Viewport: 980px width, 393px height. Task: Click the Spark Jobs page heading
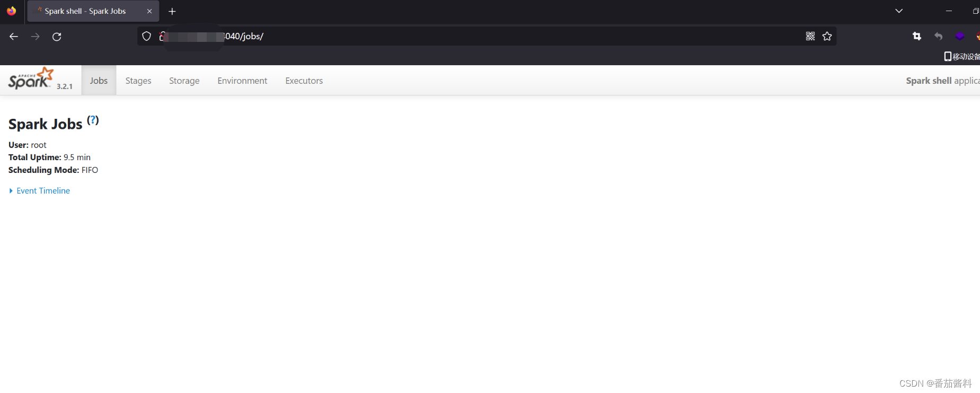46,124
